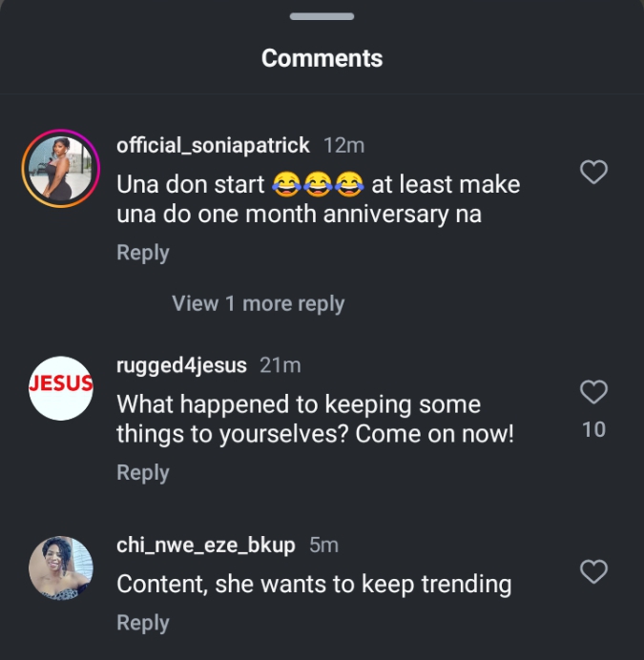Viewport: 644px width, 660px height.
Task: Open rugged4jesus's JESUS profile avatar
Action: coord(61,387)
